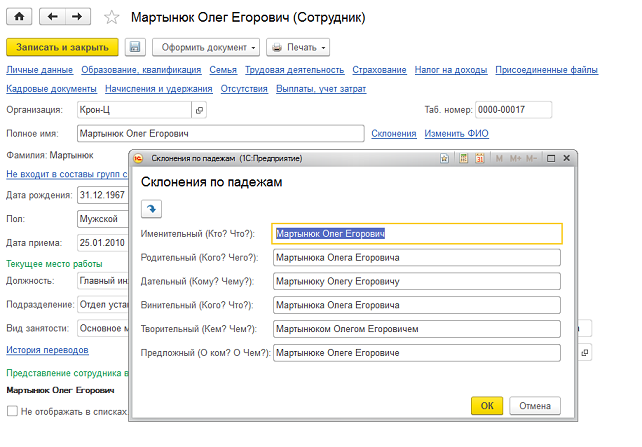
Task: Add employee card to favorites star
Action: point(111,18)
